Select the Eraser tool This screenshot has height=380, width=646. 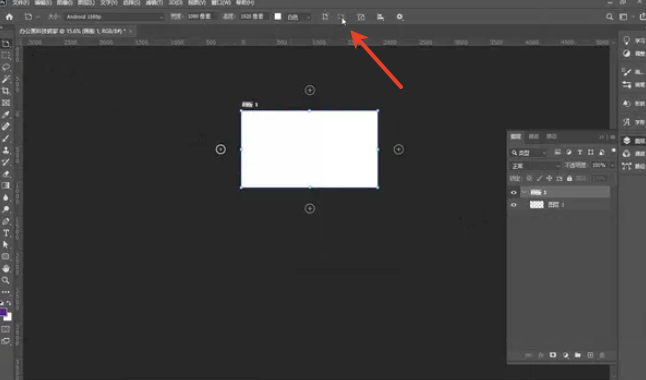pos(6,174)
